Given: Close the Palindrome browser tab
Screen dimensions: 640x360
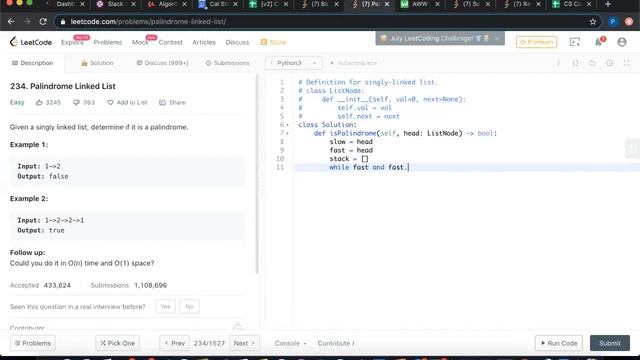Looking at the screenshot, I should (x=387, y=4).
